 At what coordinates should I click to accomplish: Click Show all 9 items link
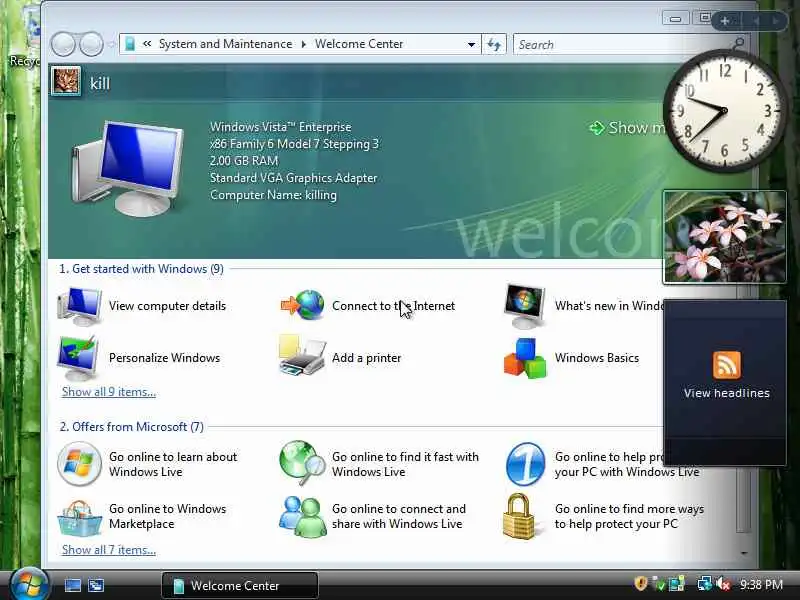click(109, 392)
